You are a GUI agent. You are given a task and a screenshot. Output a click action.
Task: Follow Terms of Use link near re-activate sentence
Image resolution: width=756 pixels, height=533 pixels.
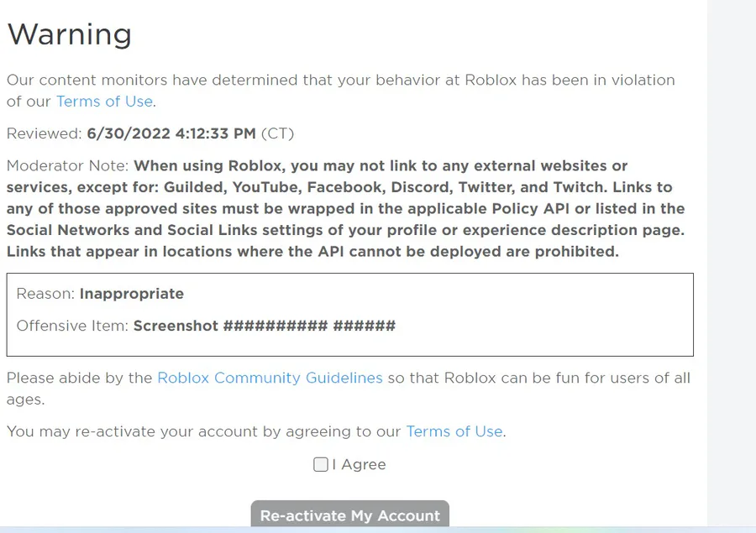coord(454,431)
